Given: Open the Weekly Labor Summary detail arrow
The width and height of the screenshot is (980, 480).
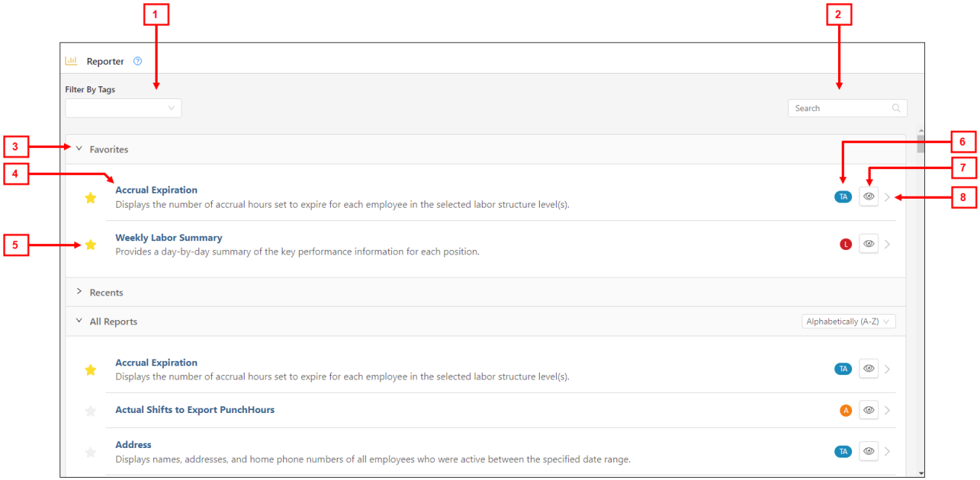Looking at the screenshot, I should pyautogui.click(x=887, y=243).
